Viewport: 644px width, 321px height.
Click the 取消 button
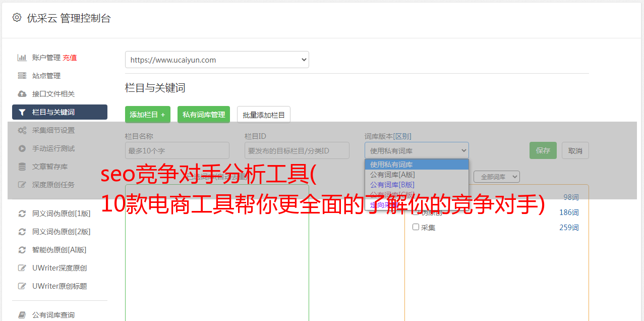click(x=575, y=150)
